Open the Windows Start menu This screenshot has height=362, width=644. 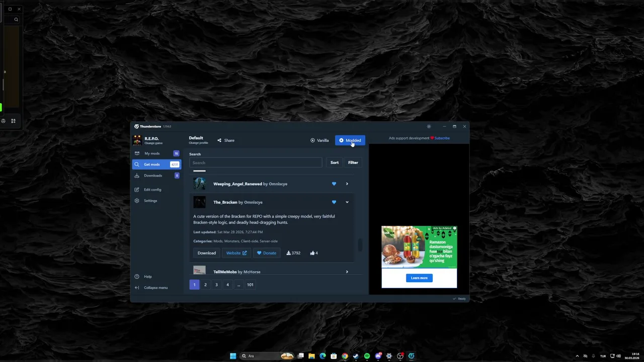(x=233, y=356)
